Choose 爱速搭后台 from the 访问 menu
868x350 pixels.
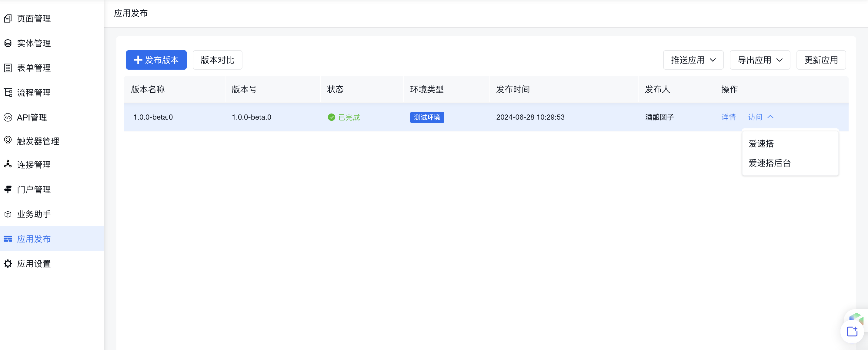790,163
